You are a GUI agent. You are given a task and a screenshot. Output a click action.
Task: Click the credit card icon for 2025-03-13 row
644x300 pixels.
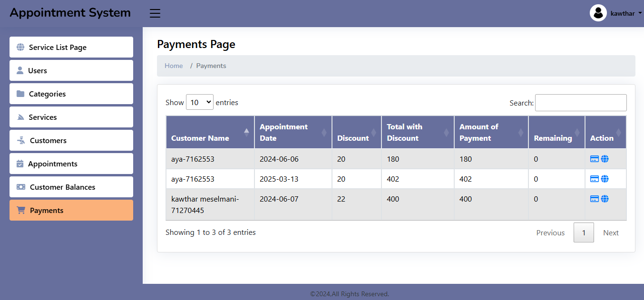tap(594, 179)
